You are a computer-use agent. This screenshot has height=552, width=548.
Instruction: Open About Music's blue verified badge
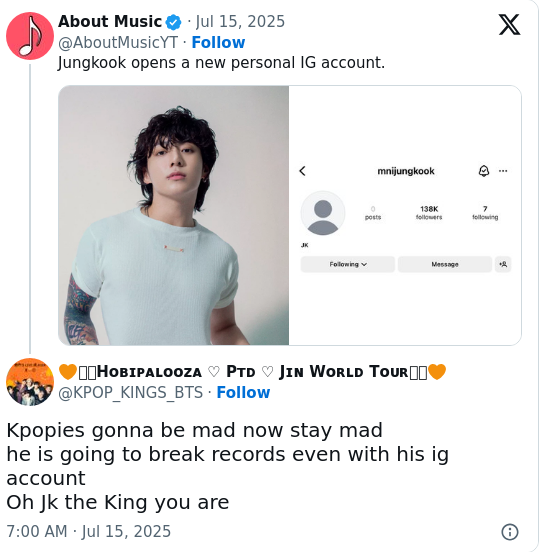tap(174, 22)
